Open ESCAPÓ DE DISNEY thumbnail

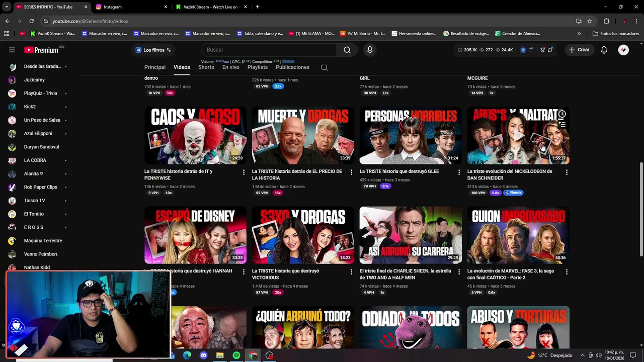195,235
